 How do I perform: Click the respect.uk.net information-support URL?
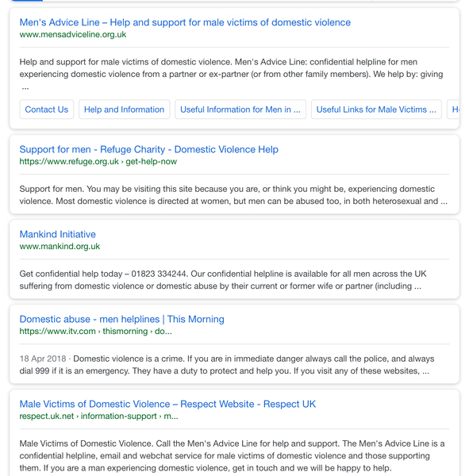[x=98, y=416]
